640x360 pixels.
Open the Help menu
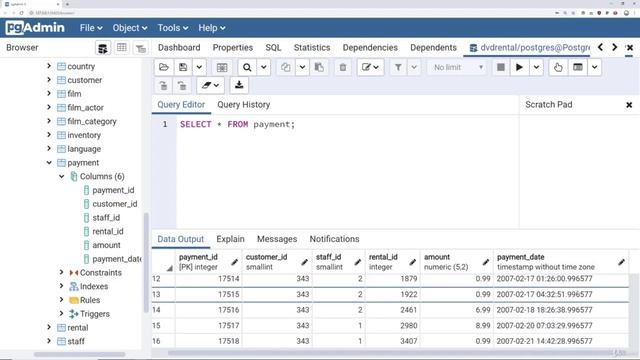coord(211,28)
